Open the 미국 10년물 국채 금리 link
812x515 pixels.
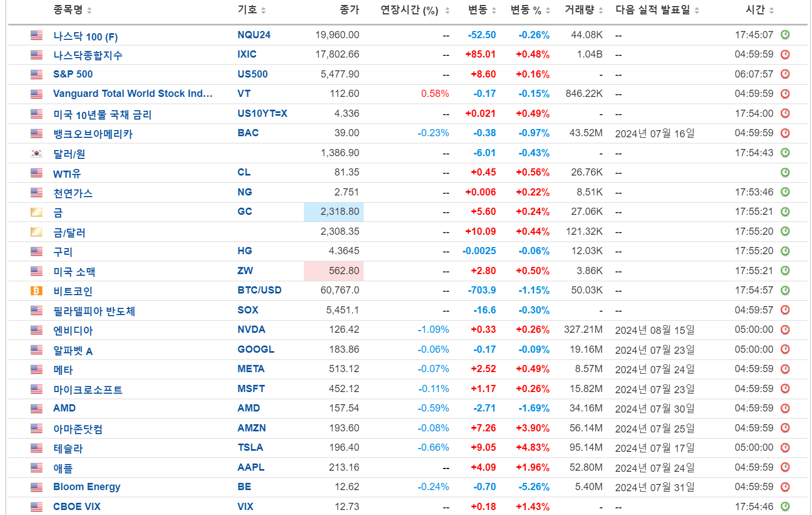(102, 115)
